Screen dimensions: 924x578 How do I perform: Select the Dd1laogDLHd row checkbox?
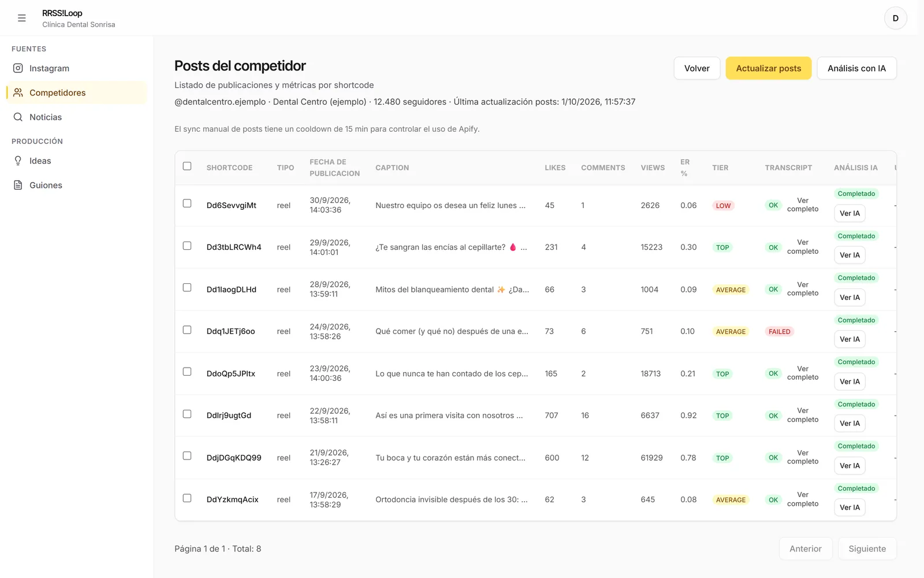(187, 287)
